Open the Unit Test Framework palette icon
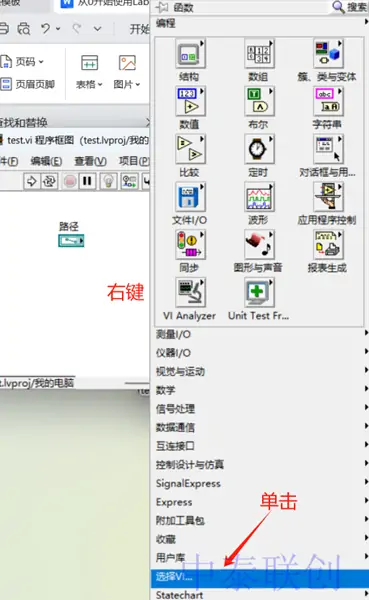The width and height of the screenshot is (369, 600). 259,293
